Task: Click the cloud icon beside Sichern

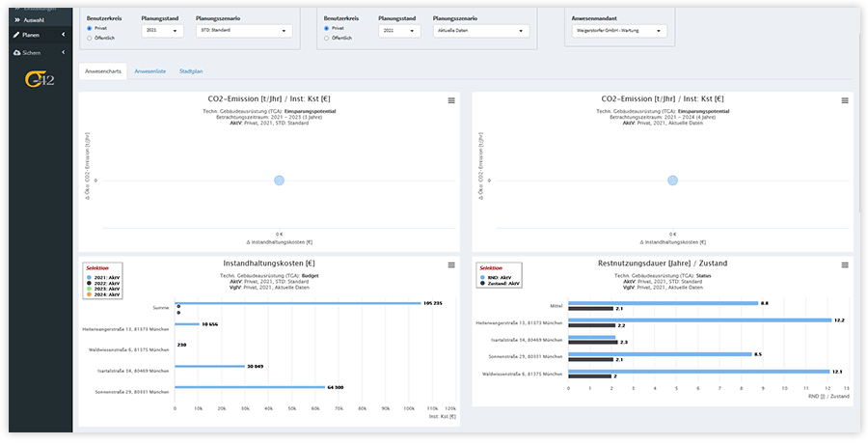Action: pyautogui.click(x=16, y=52)
